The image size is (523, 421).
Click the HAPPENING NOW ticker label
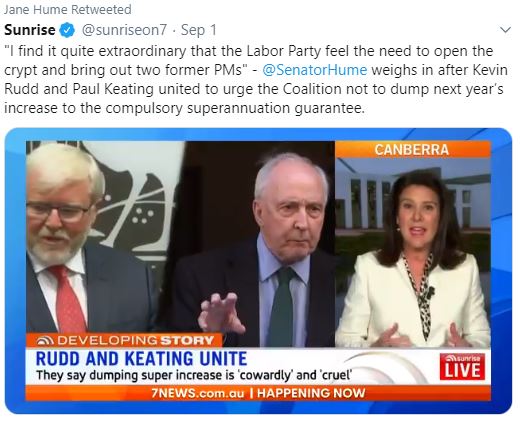click(x=311, y=393)
